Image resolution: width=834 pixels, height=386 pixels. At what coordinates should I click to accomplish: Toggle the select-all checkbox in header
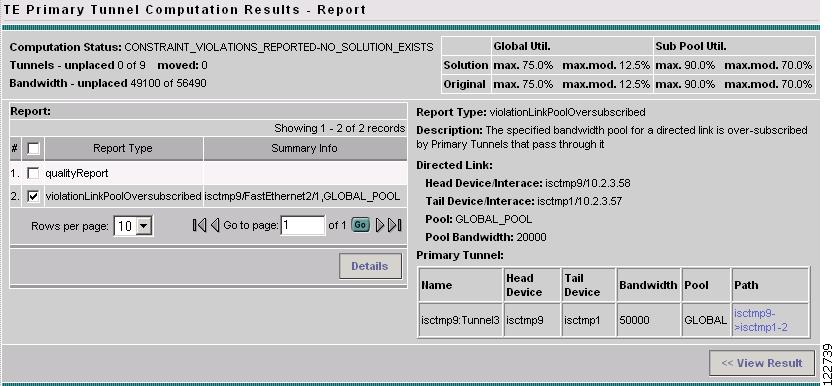33,149
